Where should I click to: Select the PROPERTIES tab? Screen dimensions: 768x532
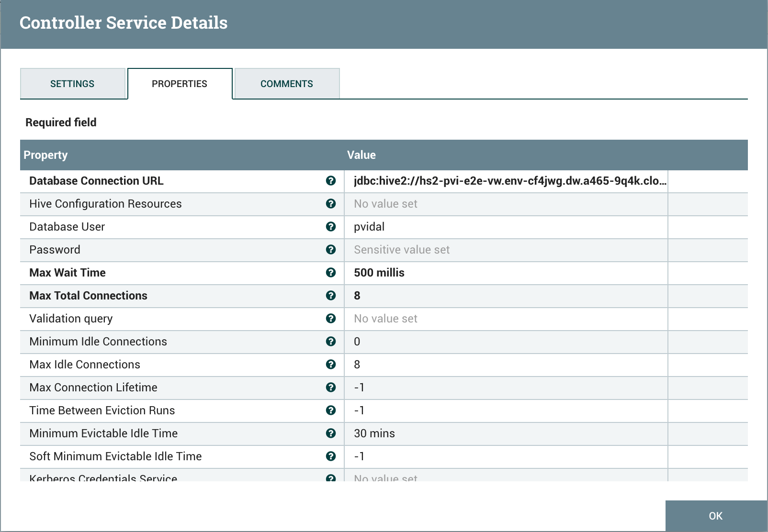pos(179,84)
